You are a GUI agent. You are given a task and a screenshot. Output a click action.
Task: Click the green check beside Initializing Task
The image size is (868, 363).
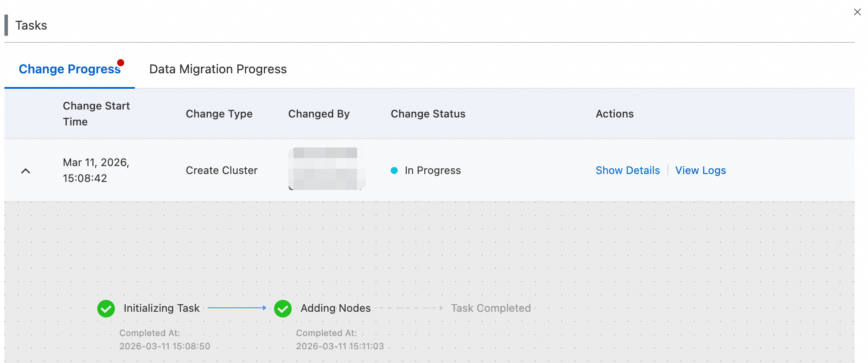click(x=106, y=309)
